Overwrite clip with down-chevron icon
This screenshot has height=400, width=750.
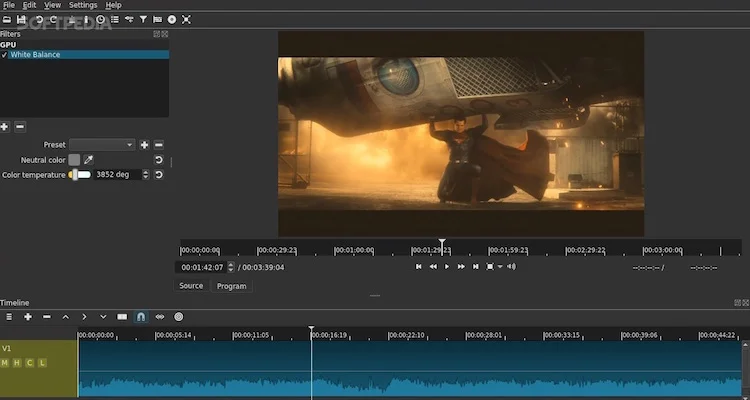click(103, 317)
